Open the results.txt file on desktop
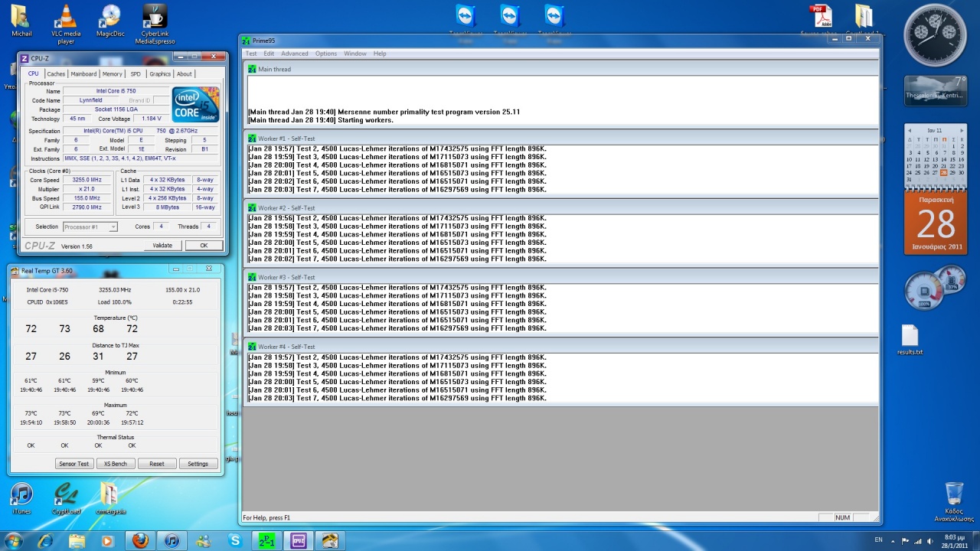 point(910,341)
